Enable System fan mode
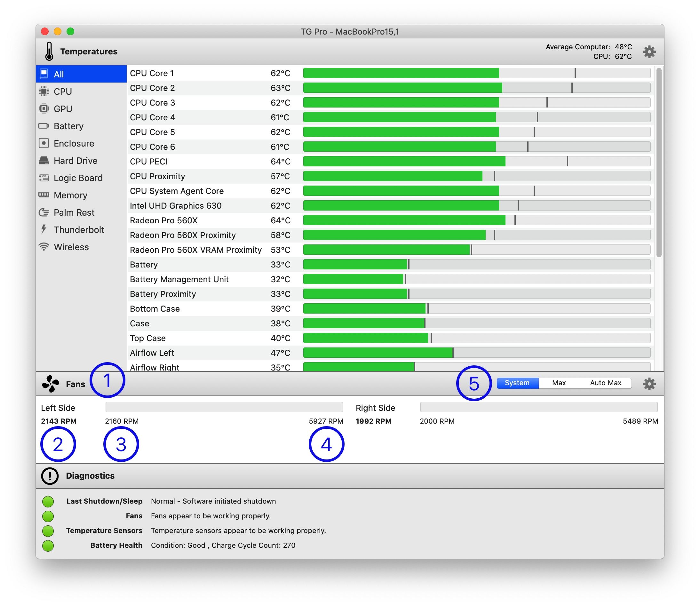The height and width of the screenshot is (606, 700). tap(517, 383)
